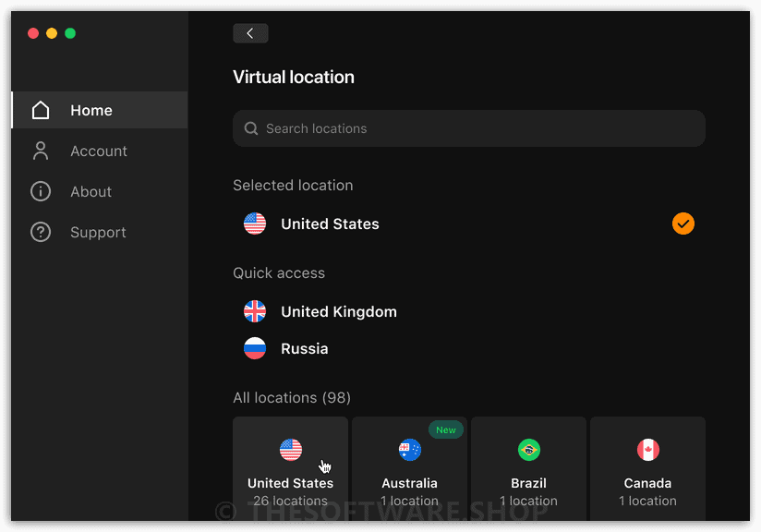Viewport: 761px width, 532px height.
Task: Click the Brazil flag icon
Action: [x=529, y=450]
